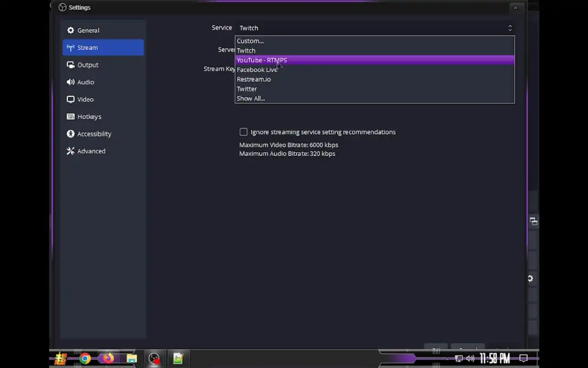Select YouTube - RTMPS service option
Viewport: 588px width, 368px height.
374,60
